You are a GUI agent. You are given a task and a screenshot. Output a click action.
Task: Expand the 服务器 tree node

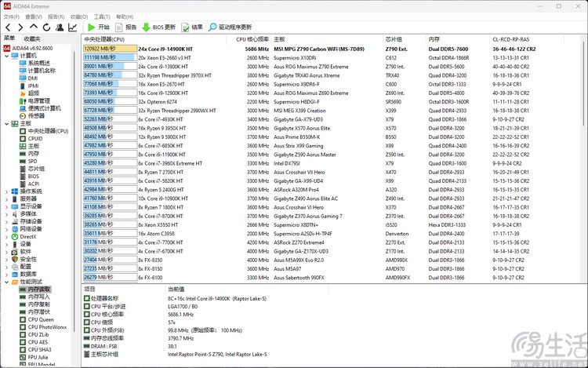[6, 199]
